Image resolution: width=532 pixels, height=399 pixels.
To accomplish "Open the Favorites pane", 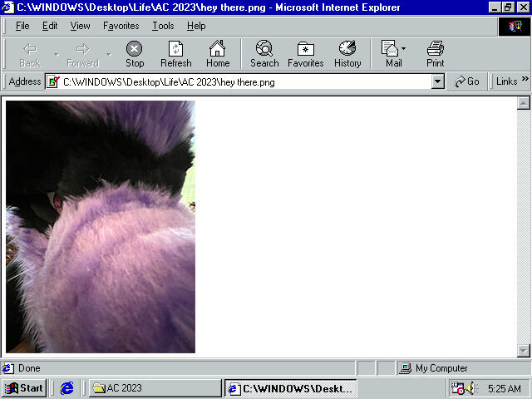I will (305, 54).
